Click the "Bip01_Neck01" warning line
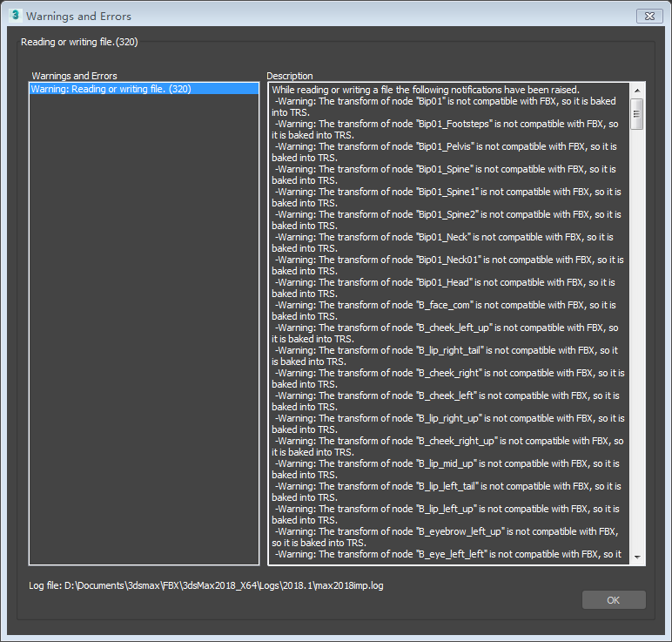 [446, 260]
